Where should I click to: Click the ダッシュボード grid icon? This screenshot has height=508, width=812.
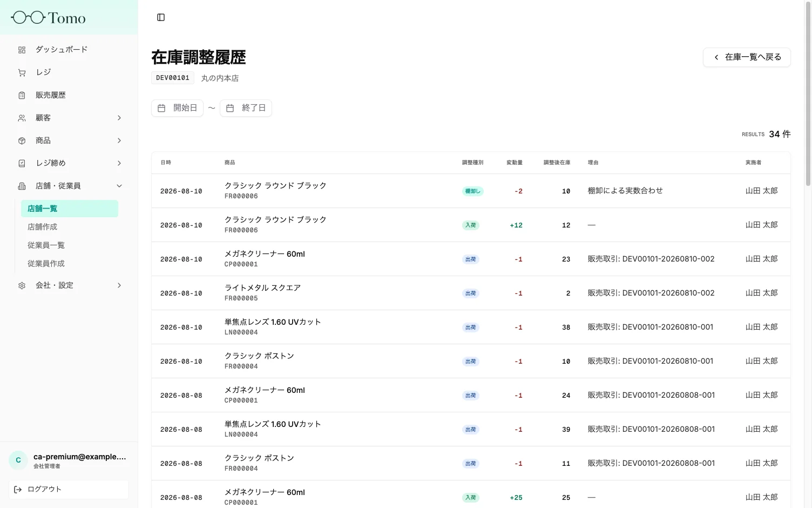click(22, 50)
